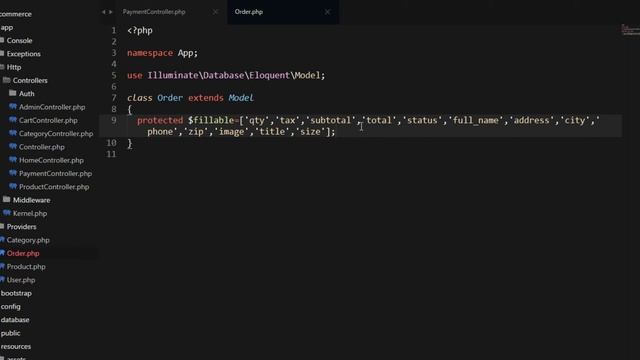The height and width of the screenshot is (360, 640).
Task: Expand the public folder
Action: coord(10,333)
